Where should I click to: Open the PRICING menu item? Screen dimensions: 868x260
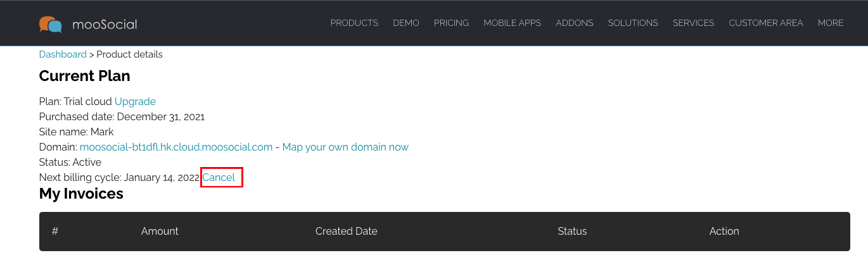point(451,23)
